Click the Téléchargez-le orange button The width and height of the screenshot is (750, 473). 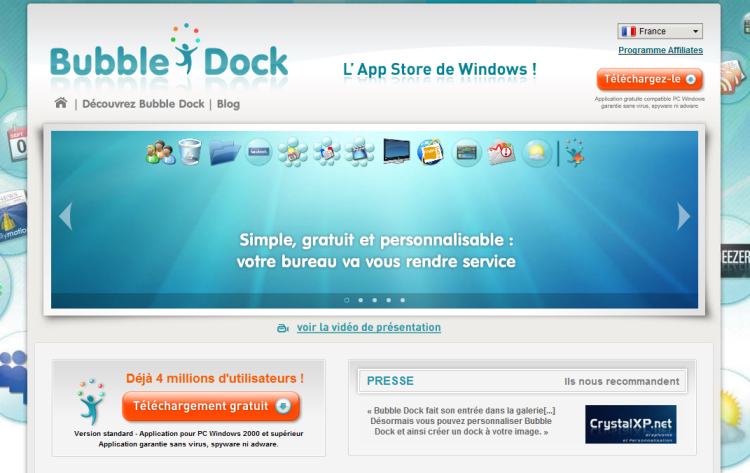[650, 79]
